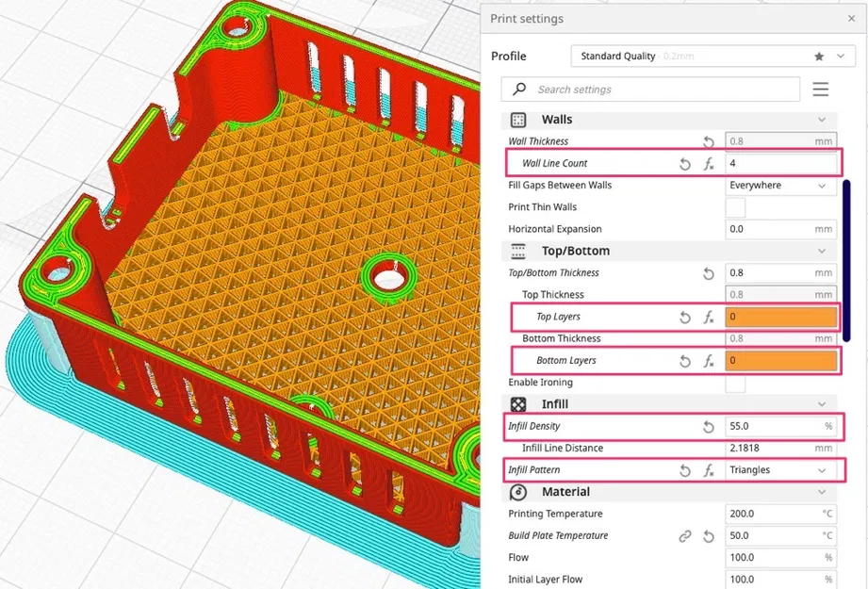Viewport: 868px width, 589px height.
Task: Edit the Printing Temperature field
Action: coord(781,514)
